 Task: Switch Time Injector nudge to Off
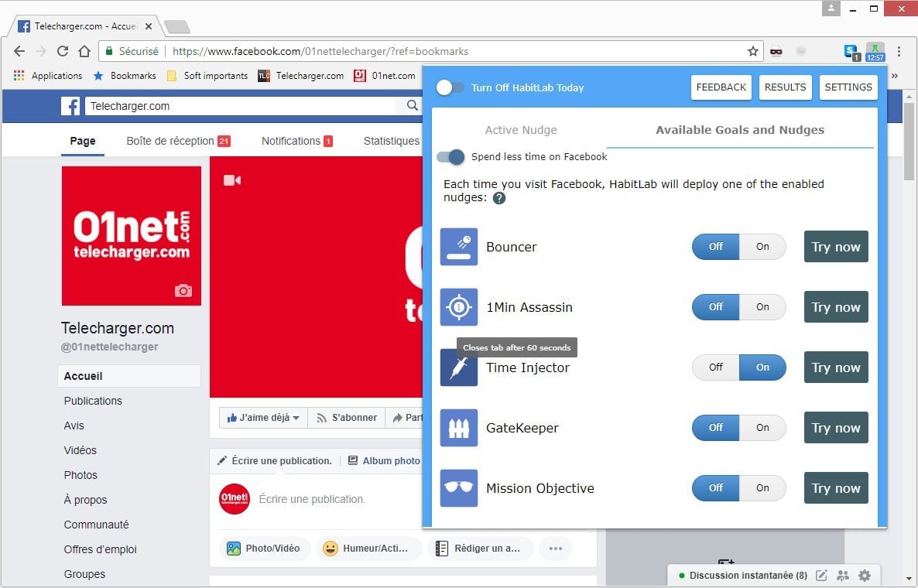pyautogui.click(x=715, y=367)
